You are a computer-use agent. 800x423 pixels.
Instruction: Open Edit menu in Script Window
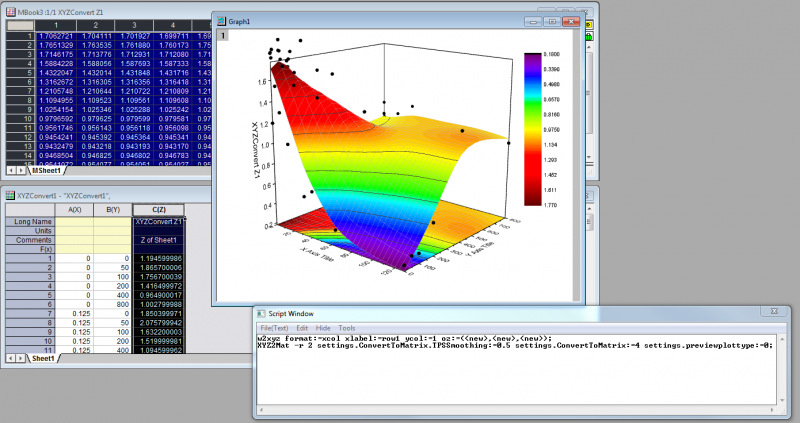coord(302,328)
